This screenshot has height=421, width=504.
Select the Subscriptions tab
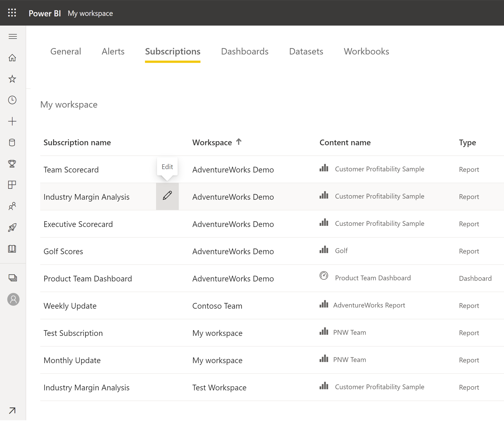pyautogui.click(x=173, y=52)
